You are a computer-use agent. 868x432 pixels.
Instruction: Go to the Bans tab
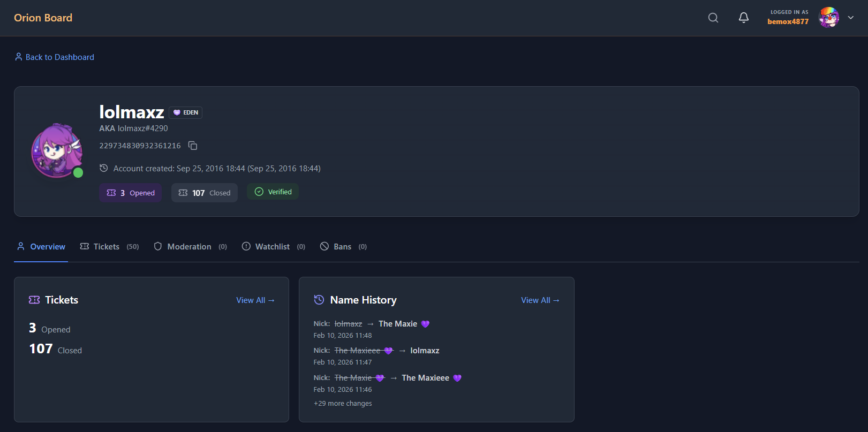click(x=343, y=247)
